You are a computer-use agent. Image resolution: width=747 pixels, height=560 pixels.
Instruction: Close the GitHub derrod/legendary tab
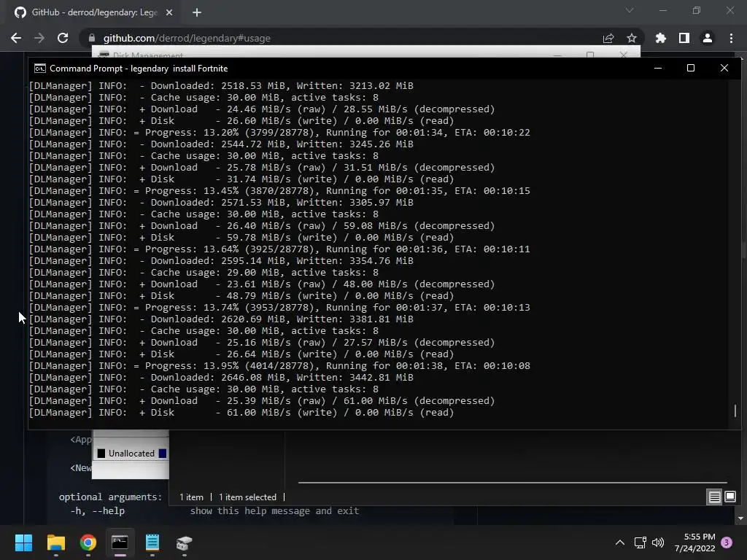click(x=169, y=12)
